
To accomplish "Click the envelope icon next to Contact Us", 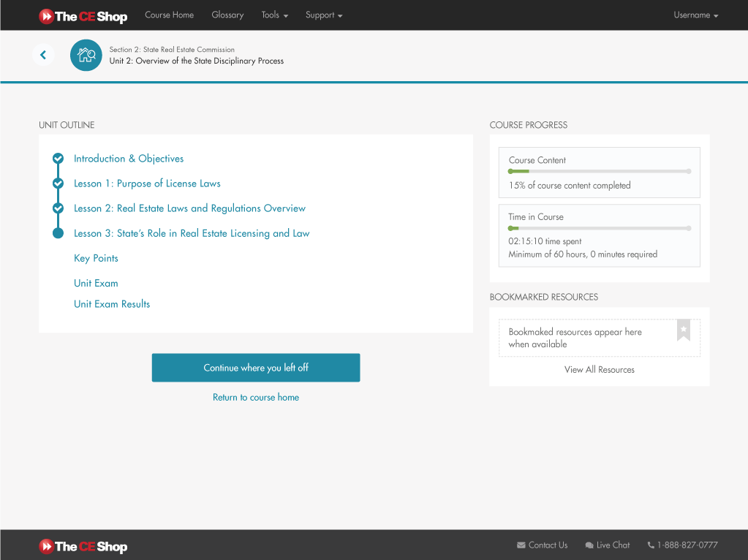I will coord(521,545).
